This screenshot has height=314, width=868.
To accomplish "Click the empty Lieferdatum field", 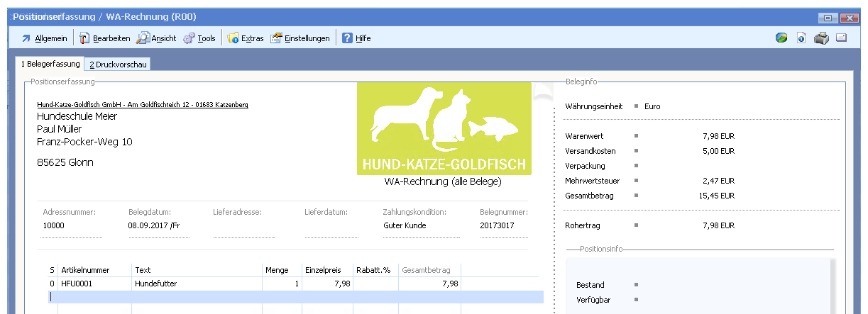I will coord(331,226).
